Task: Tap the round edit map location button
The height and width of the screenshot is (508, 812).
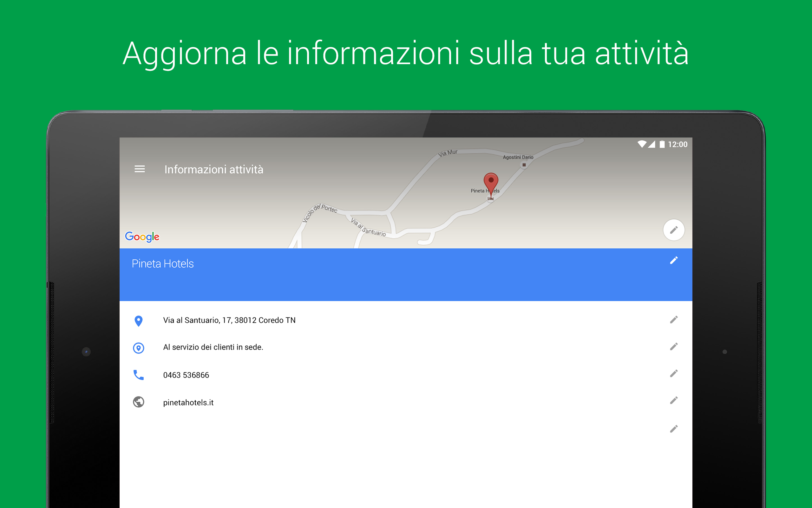Action: [673, 230]
